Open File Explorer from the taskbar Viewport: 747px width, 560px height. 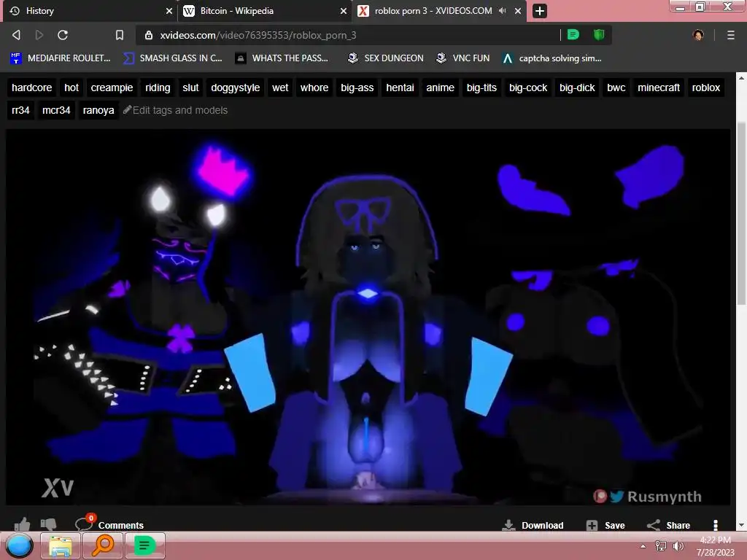point(61,545)
